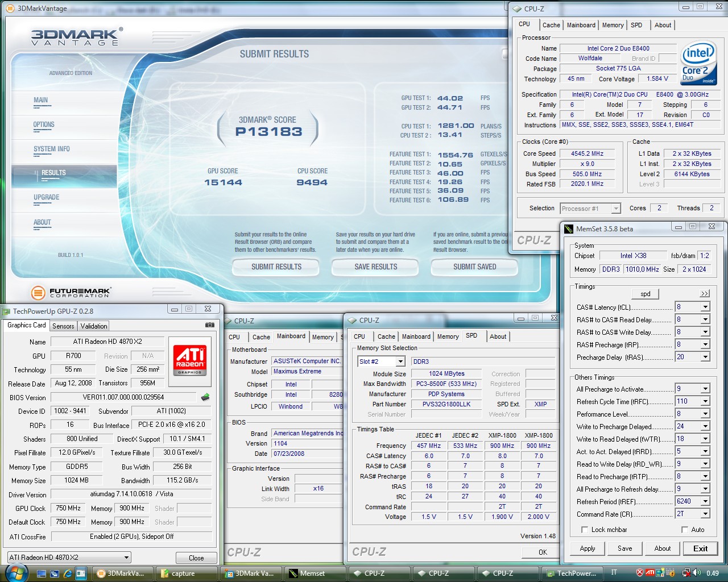Click the Save button in MemSet
Image resolution: width=728 pixels, height=582 pixels.
624,548
